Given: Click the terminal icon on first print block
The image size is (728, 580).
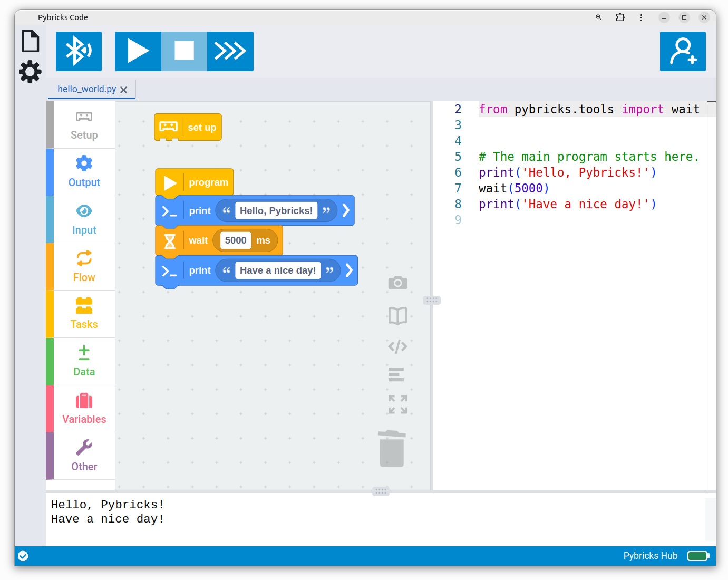Looking at the screenshot, I should click(x=169, y=211).
